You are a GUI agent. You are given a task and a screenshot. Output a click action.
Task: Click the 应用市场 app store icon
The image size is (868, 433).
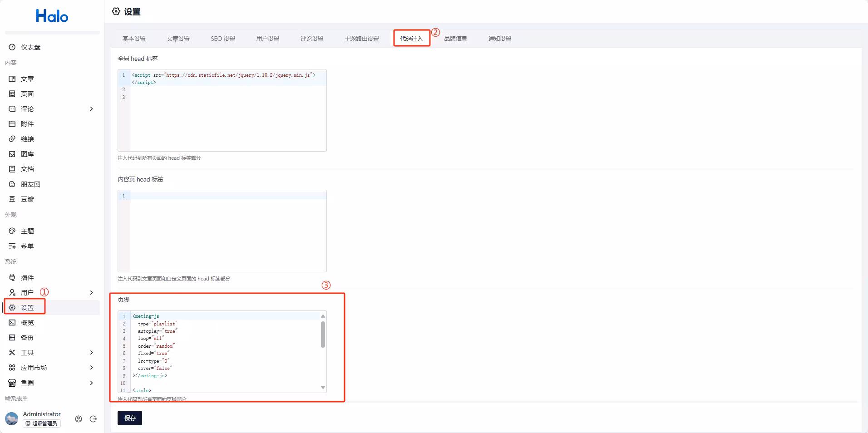click(x=12, y=368)
